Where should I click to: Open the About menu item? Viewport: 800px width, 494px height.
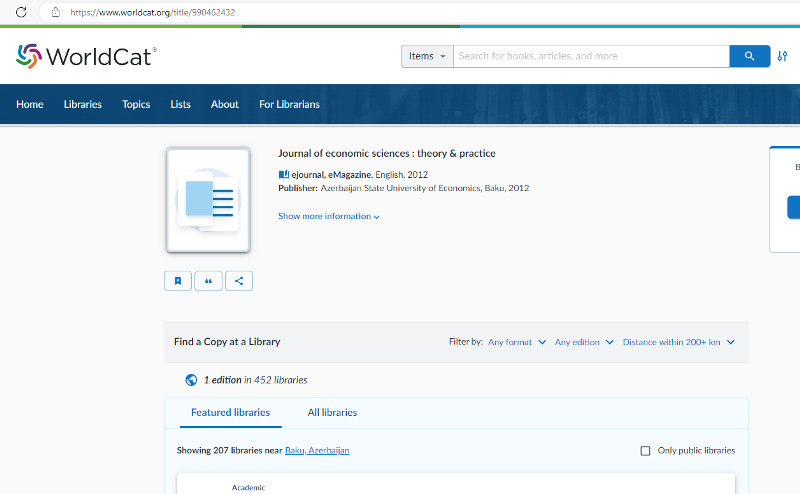tap(224, 104)
